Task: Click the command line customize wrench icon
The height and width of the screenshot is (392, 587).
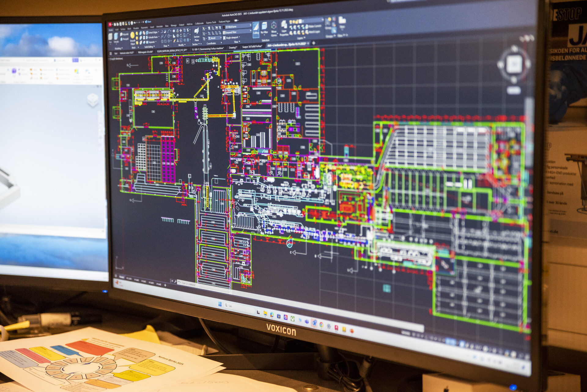Action: pos(175,282)
